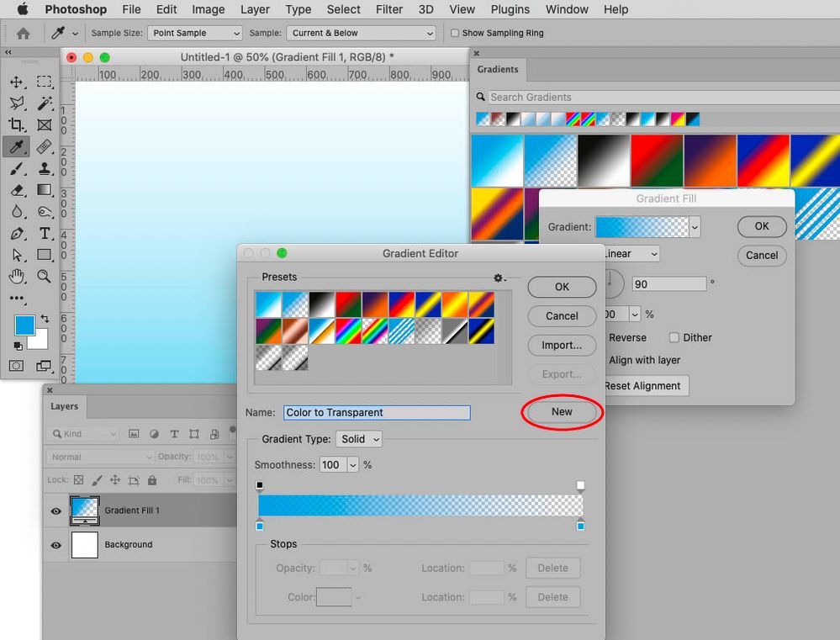Open the Sample menu in the options bar
Image resolution: width=840 pixels, height=640 pixels.
360,33
